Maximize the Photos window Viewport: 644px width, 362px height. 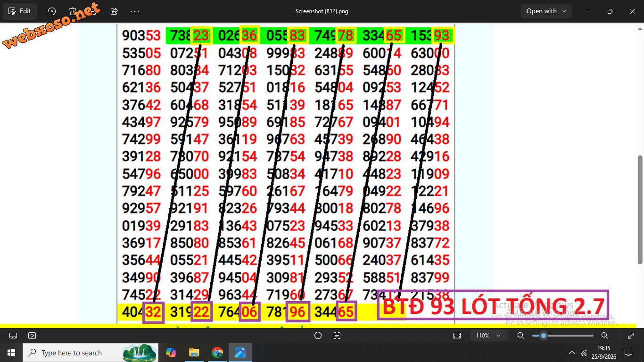point(610,11)
